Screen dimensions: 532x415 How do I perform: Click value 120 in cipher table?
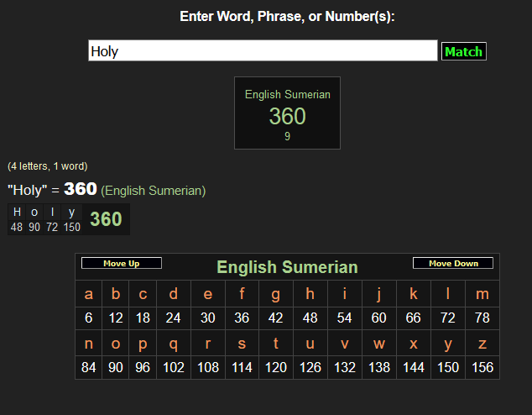click(276, 367)
